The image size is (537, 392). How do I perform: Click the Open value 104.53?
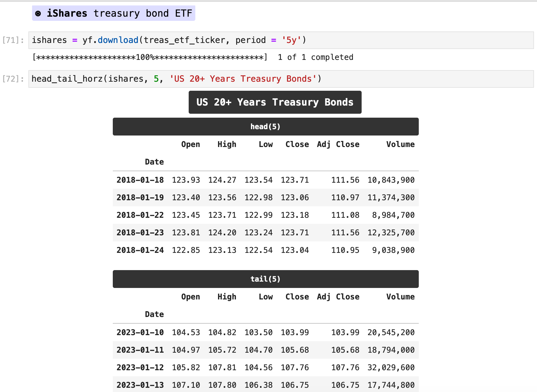coord(186,333)
